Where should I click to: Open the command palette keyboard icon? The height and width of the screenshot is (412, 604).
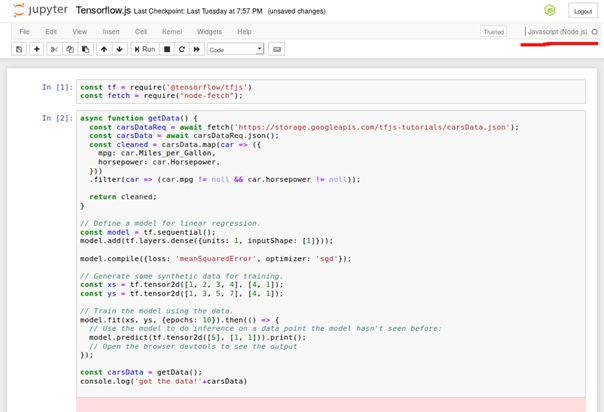coord(277,49)
